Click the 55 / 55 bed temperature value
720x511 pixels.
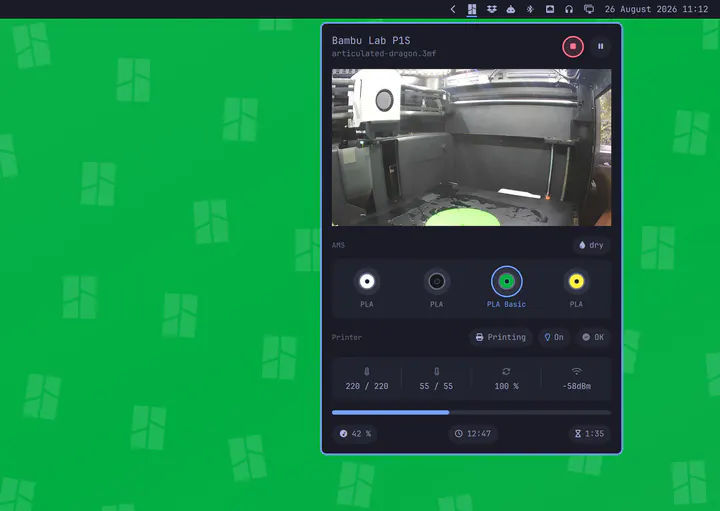point(436,386)
